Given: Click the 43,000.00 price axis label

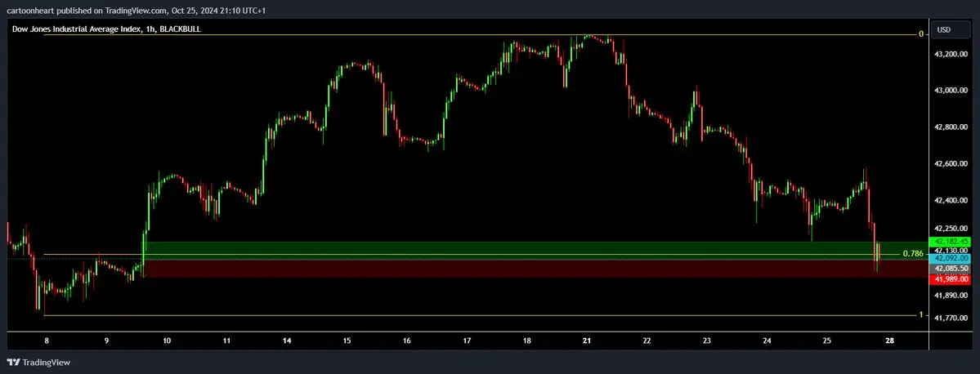Looking at the screenshot, I should pos(951,91).
